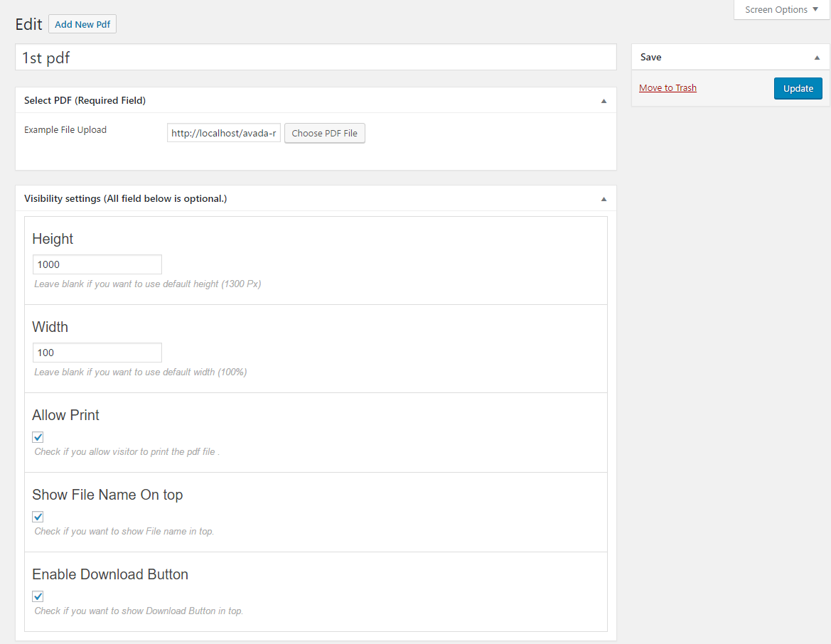The width and height of the screenshot is (831, 644).
Task: Click the Add New Pdf button
Action: [82, 24]
